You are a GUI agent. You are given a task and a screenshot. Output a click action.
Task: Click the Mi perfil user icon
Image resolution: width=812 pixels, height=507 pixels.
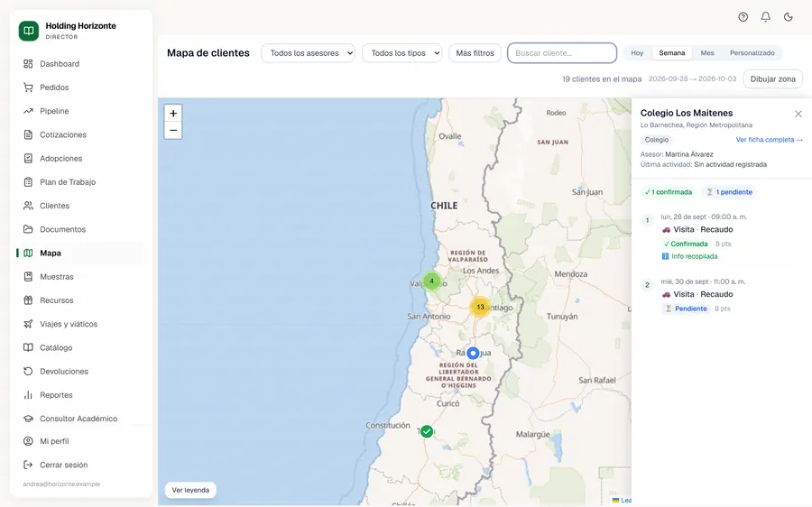(28, 441)
